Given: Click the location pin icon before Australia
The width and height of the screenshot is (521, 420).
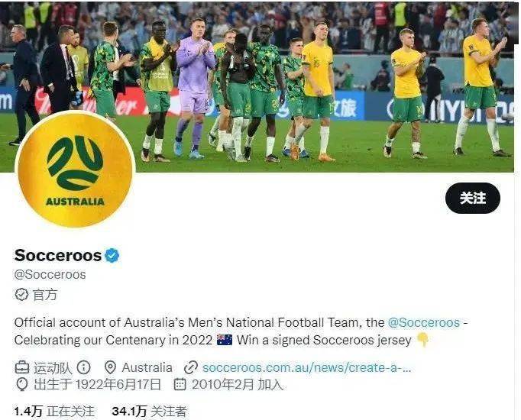Looking at the screenshot, I should coord(110,367).
